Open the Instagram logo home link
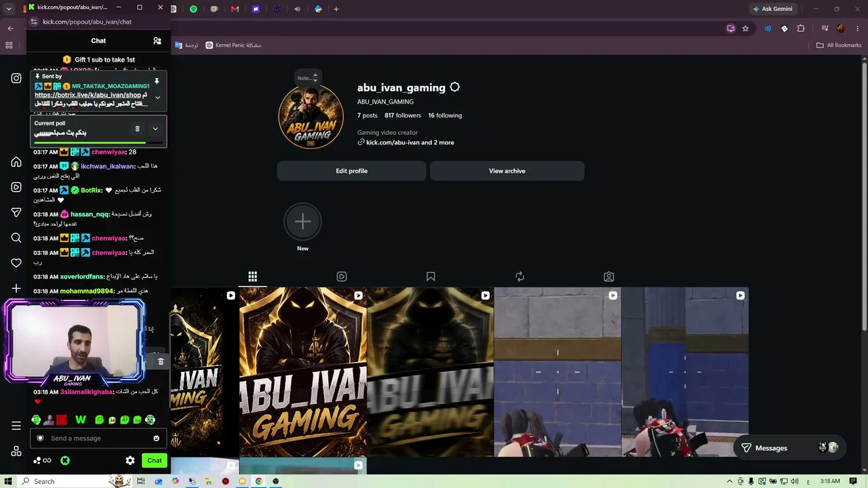Viewport: 868px width, 488px height. 16,78
